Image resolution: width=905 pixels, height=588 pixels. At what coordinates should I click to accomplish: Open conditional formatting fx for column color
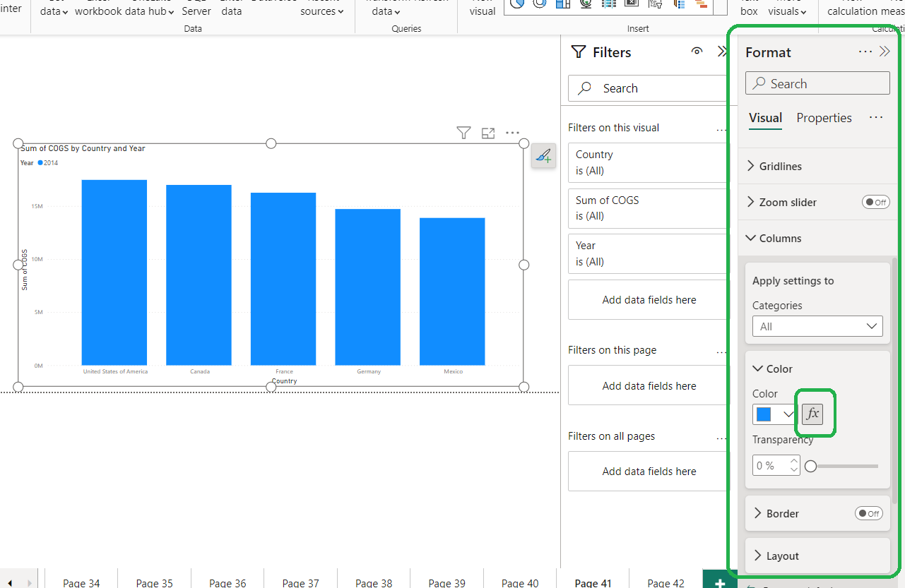[x=812, y=414]
